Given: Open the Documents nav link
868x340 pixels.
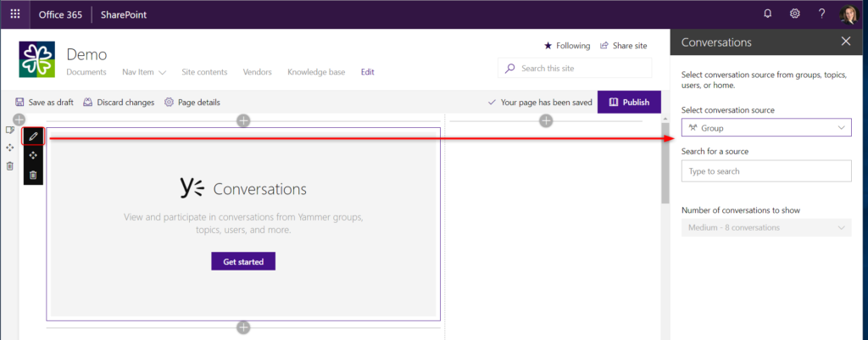Looking at the screenshot, I should click(x=86, y=72).
